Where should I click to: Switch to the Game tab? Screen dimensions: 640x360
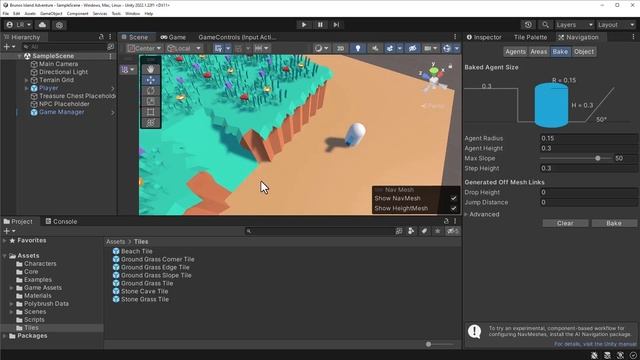pyautogui.click(x=173, y=37)
